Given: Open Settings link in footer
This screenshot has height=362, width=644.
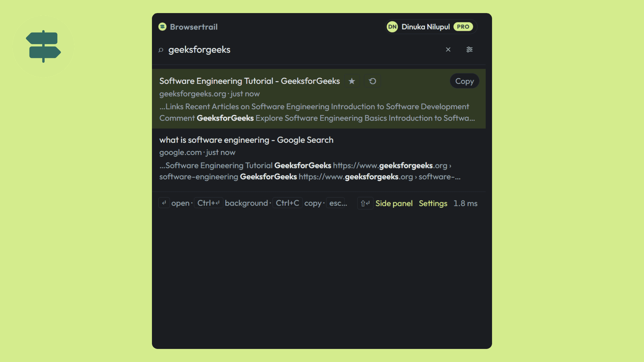Looking at the screenshot, I should [x=433, y=203].
